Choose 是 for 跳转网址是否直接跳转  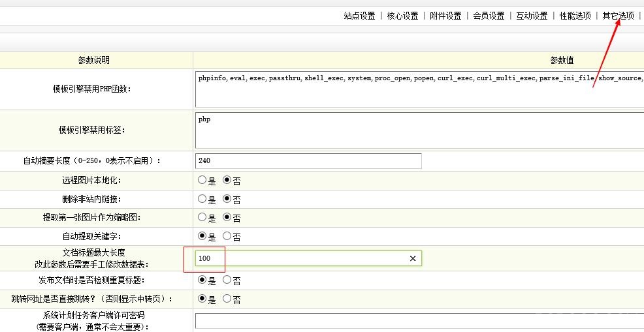click(202, 299)
